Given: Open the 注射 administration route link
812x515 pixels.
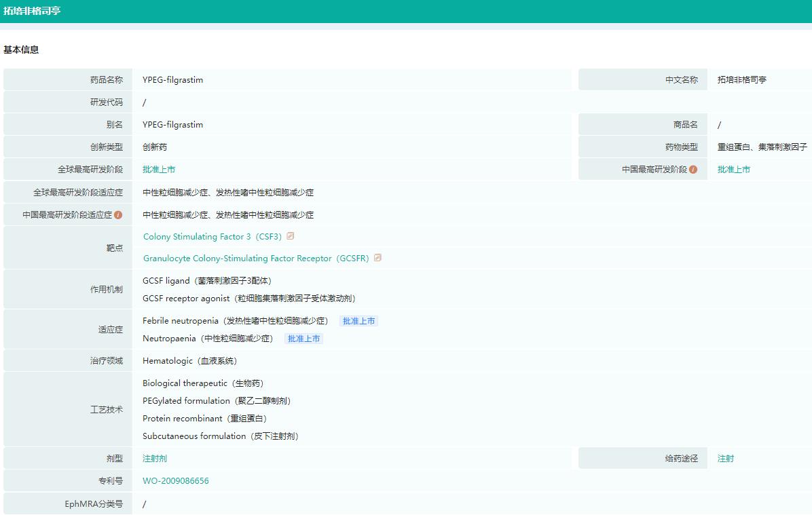Looking at the screenshot, I should pyautogui.click(x=725, y=458).
